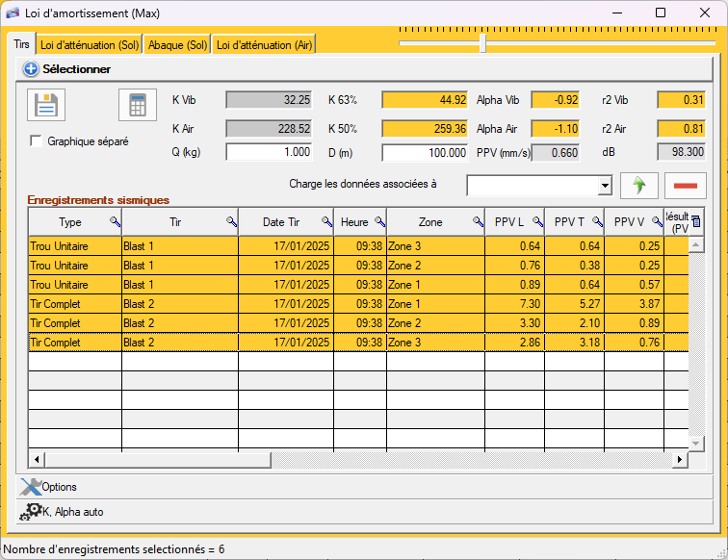Click the Alpha Vib value field
The height and width of the screenshot is (560, 728).
(x=556, y=100)
